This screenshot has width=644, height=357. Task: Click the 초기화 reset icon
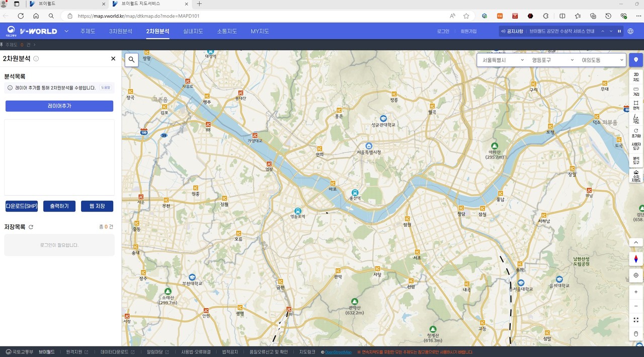(x=636, y=133)
